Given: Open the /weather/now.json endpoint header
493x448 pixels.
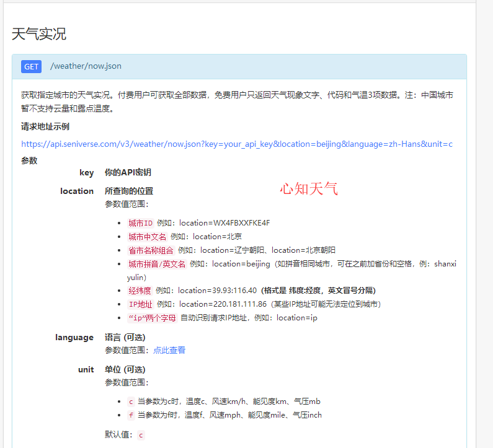Looking at the screenshot, I should pyautogui.click(x=239, y=66).
